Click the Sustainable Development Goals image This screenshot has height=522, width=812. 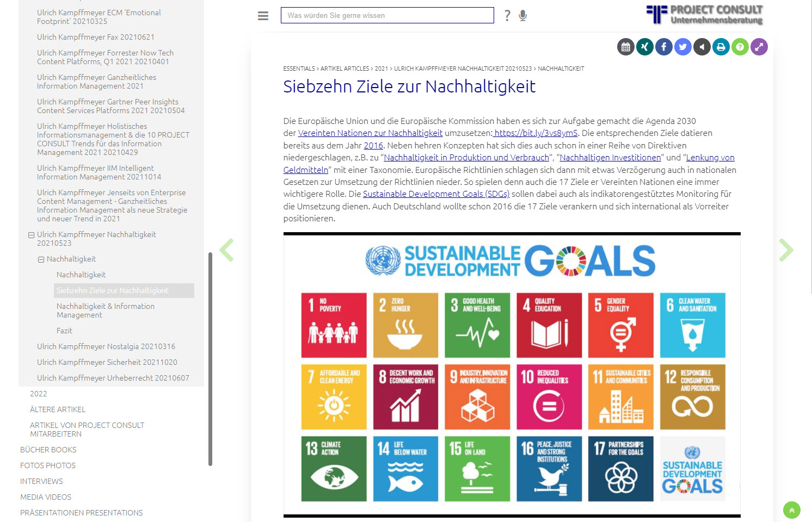(512, 375)
